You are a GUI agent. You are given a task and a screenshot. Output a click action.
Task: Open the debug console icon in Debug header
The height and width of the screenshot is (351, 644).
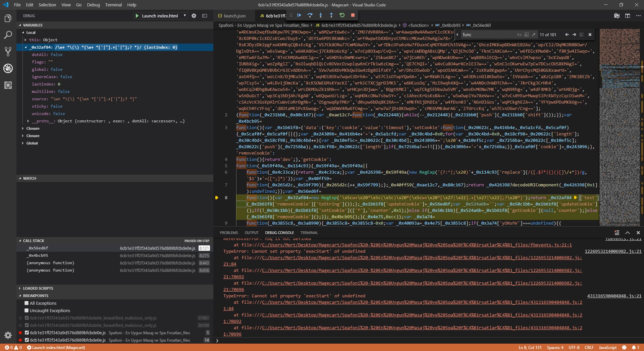pyautogui.click(x=205, y=16)
